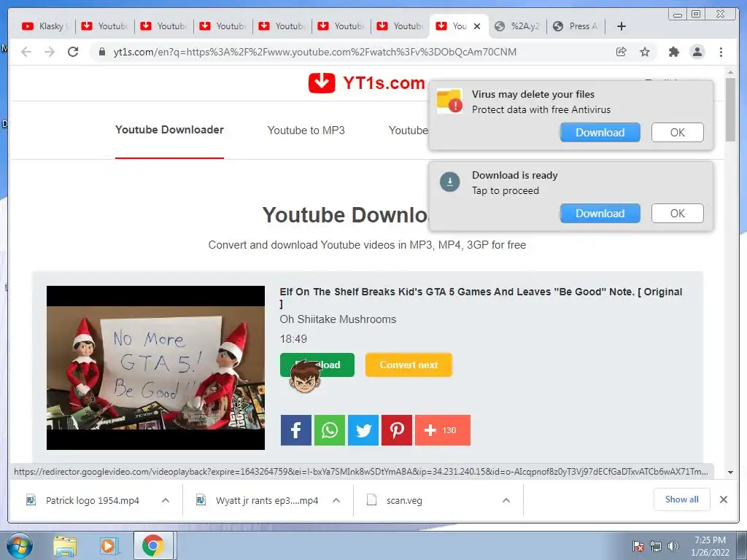This screenshot has width=747, height=560.
Task: Switch to the Press A tab
Action: point(576,26)
